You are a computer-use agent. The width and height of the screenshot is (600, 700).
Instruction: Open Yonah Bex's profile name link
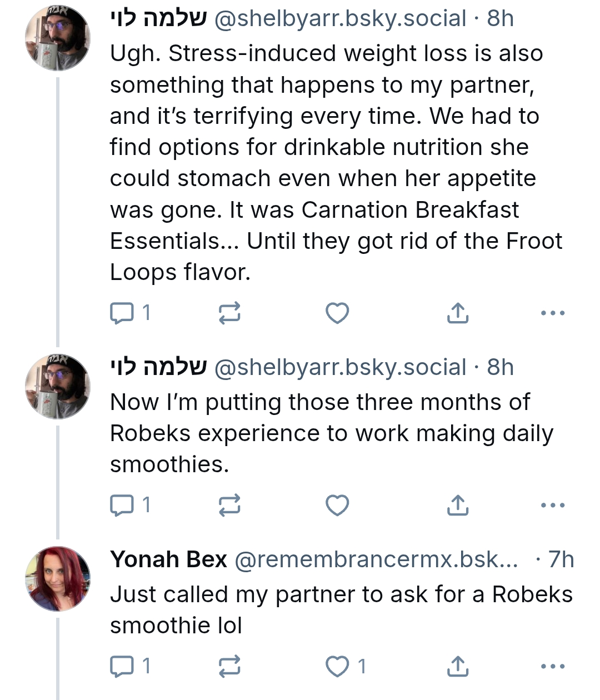tap(168, 559)
